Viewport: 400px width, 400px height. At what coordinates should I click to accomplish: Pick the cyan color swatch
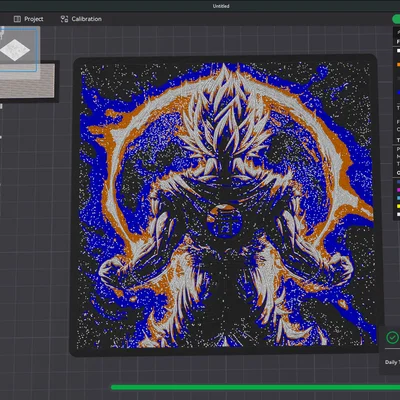pyautogui.click(x=398, y=198)
